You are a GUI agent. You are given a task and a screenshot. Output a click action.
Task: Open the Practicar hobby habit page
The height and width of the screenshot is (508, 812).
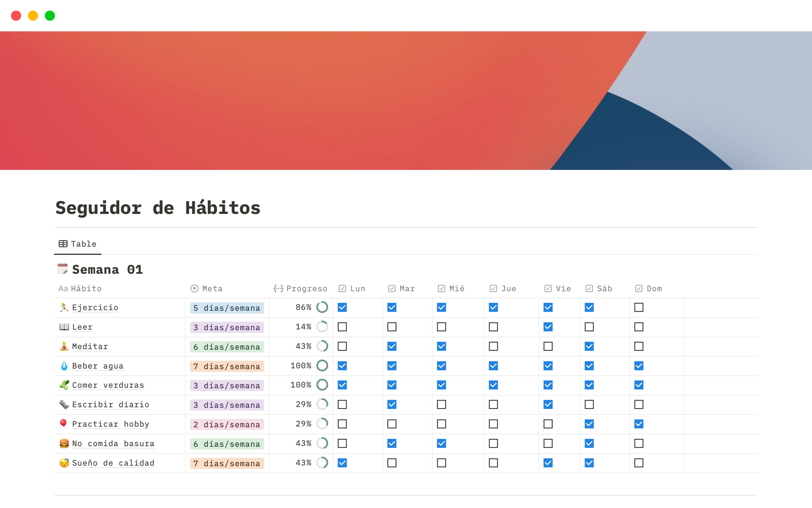(110, 424)
